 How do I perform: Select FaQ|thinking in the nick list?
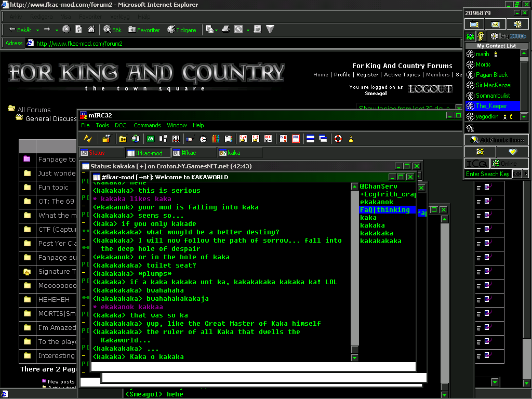point(385,210)
